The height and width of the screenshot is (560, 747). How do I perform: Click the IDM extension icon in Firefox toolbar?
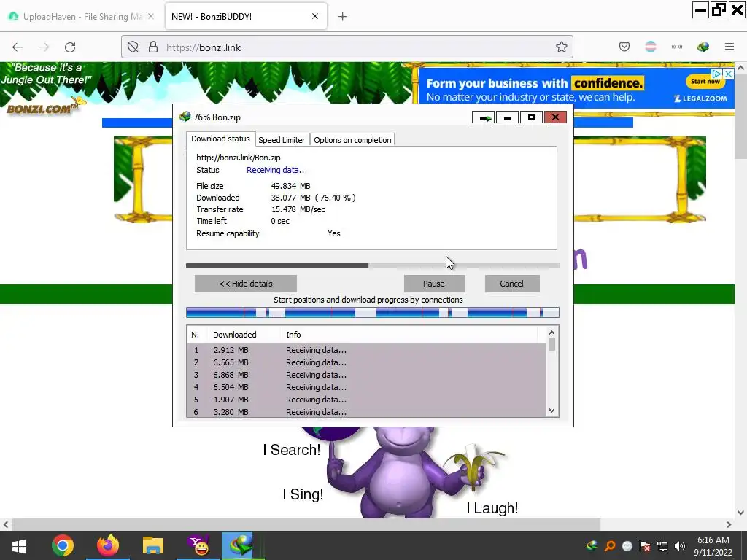703,47
